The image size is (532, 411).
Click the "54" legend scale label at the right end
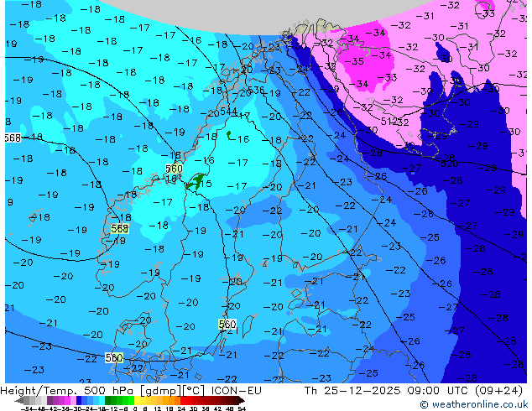(x=242, y=408)
